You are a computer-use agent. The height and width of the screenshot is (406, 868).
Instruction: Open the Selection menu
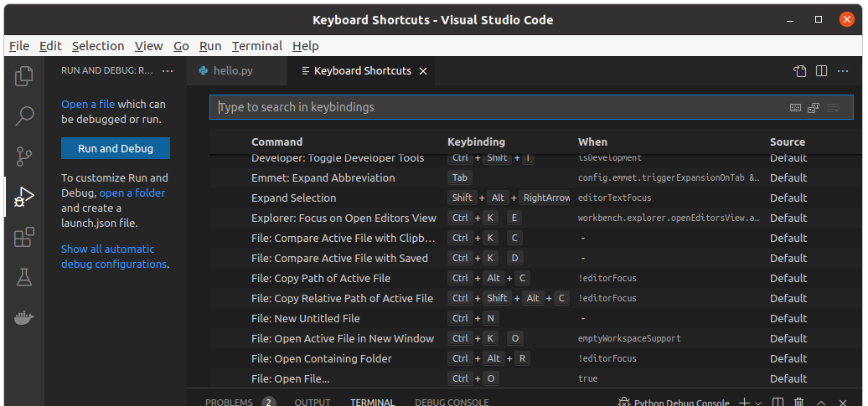point(98,46)
